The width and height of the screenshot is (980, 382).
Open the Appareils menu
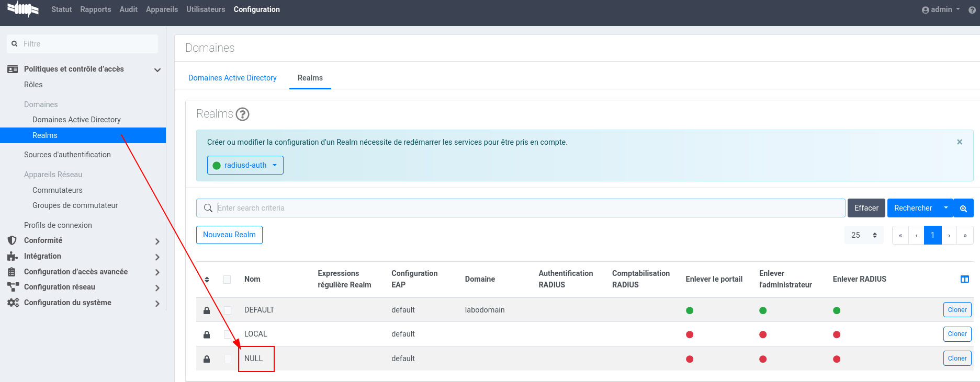[x=162, y=9]
